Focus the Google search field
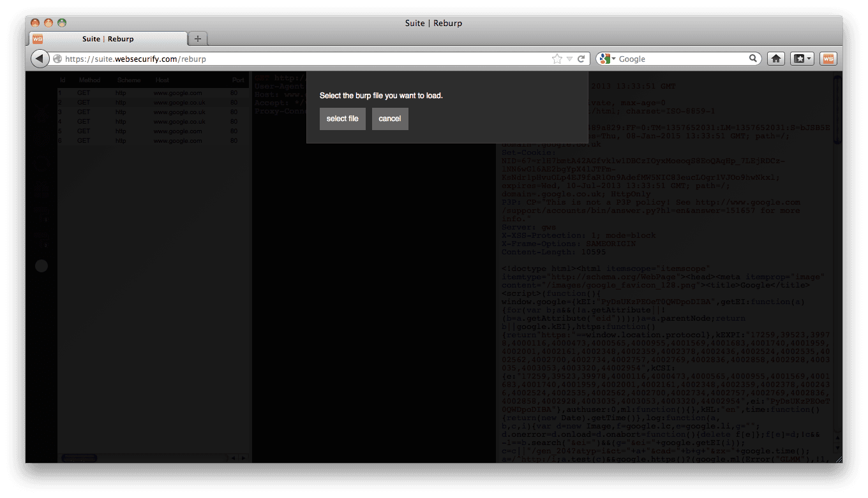Screen dimensions: 868x498 (683, 59)
